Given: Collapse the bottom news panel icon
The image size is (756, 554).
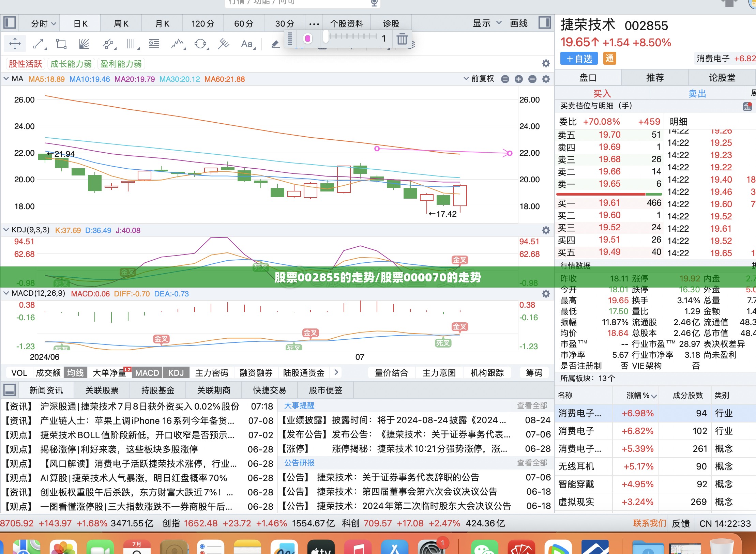Looking at the screenshot, I should point(10,390).
